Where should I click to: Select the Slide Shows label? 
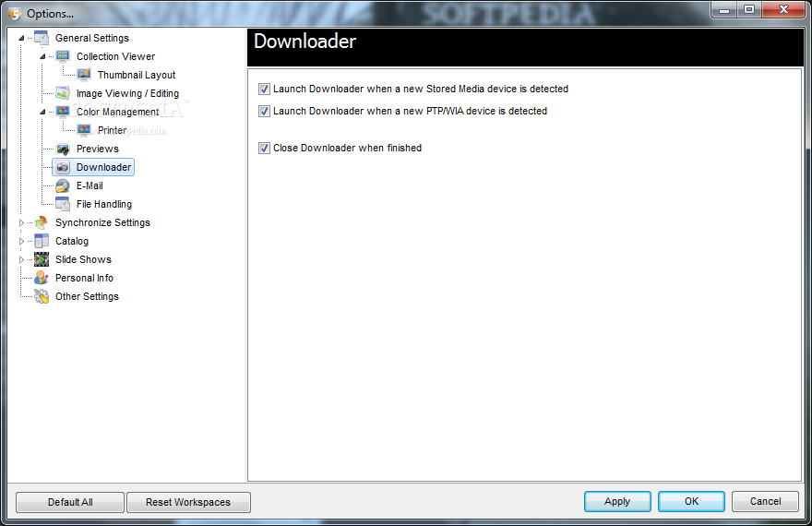pos(83,259)
